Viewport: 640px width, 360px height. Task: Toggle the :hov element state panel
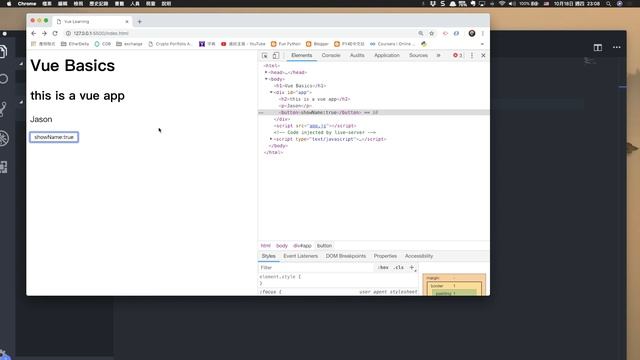pos(383,268)
